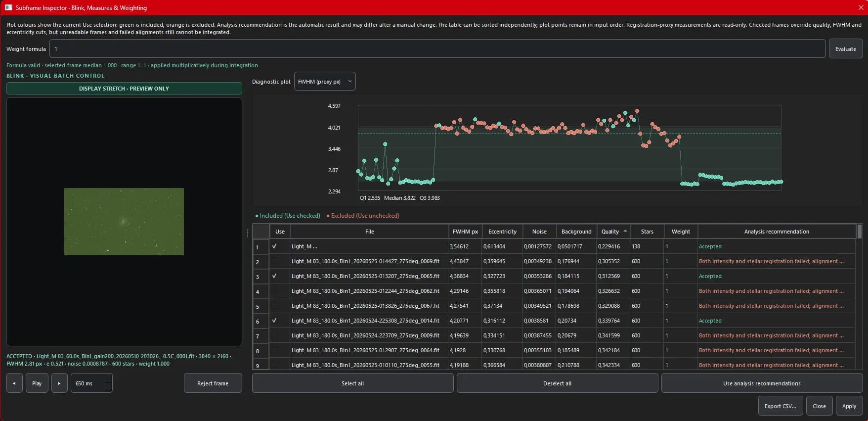Click Deselect all frames button
The width and height of the screenshot is (868, 421).
tap(557, 383)
